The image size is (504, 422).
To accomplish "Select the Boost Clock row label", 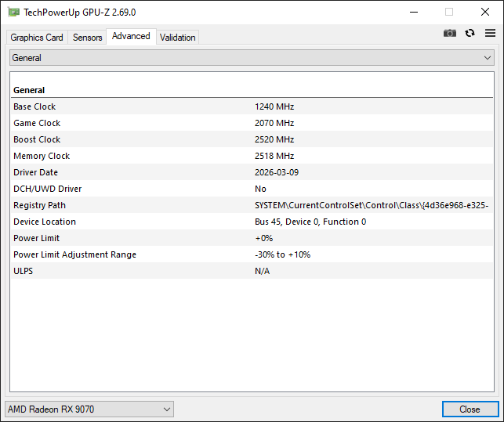I will (37, 139).
